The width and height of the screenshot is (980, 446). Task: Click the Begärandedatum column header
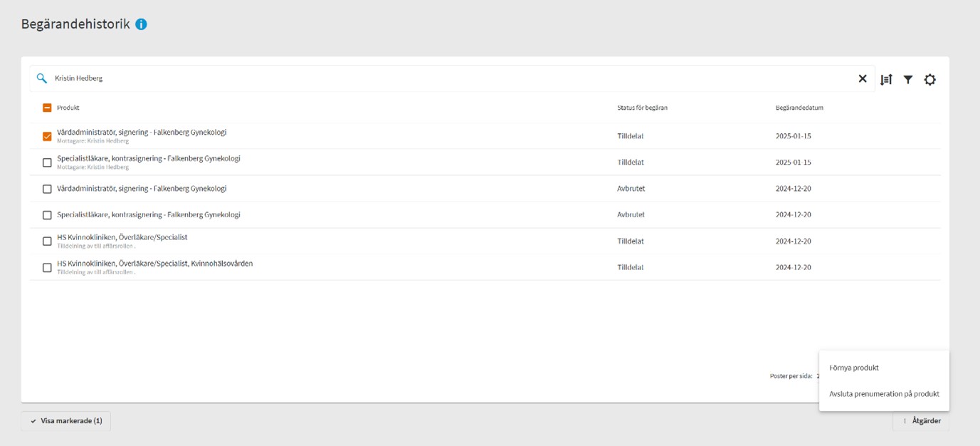(799, 108)
